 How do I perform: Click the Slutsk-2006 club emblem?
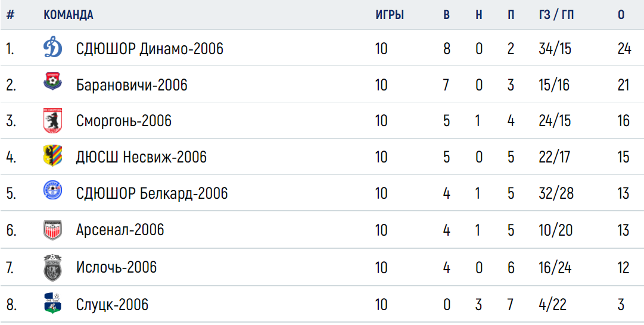tap(52, 303)
